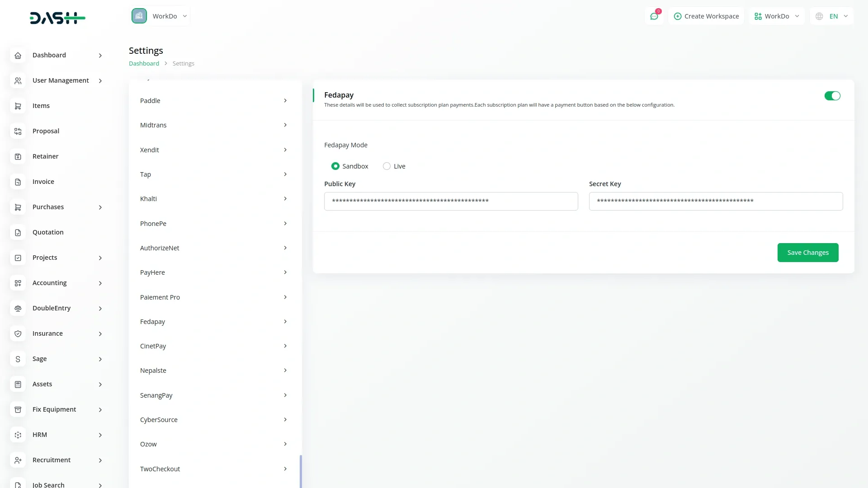
Task: Select the Sandbox mode radio button
Action: pyautogui.click(x=335, y=166)
